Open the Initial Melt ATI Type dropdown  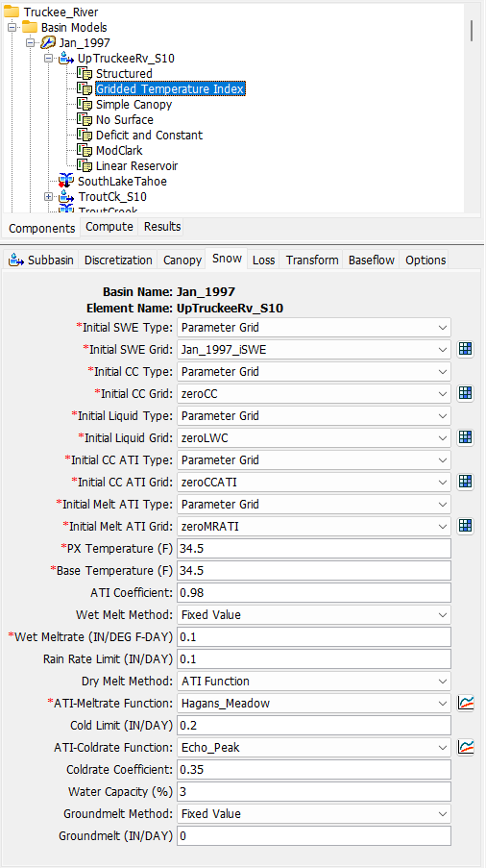[314, 505]
